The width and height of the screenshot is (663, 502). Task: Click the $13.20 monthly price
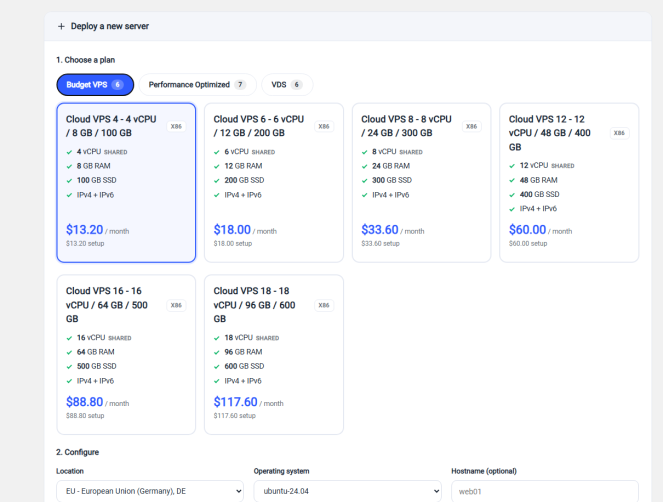click(x=85, y=230)
